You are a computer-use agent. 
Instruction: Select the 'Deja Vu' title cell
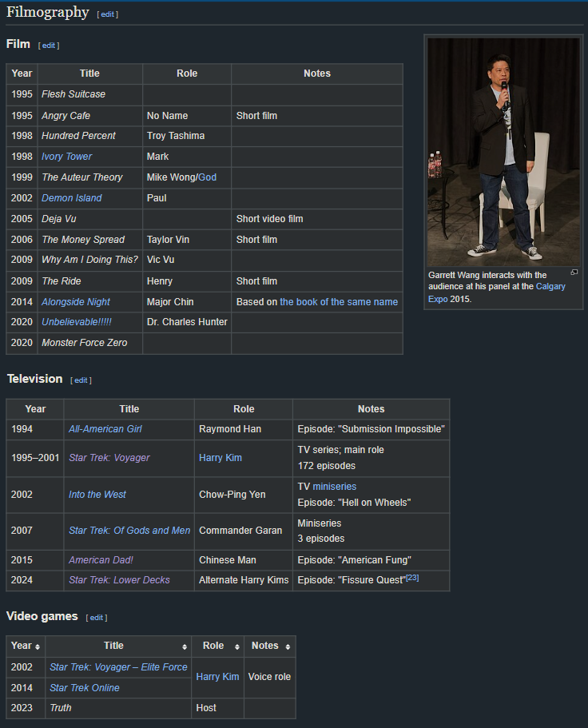90,219
